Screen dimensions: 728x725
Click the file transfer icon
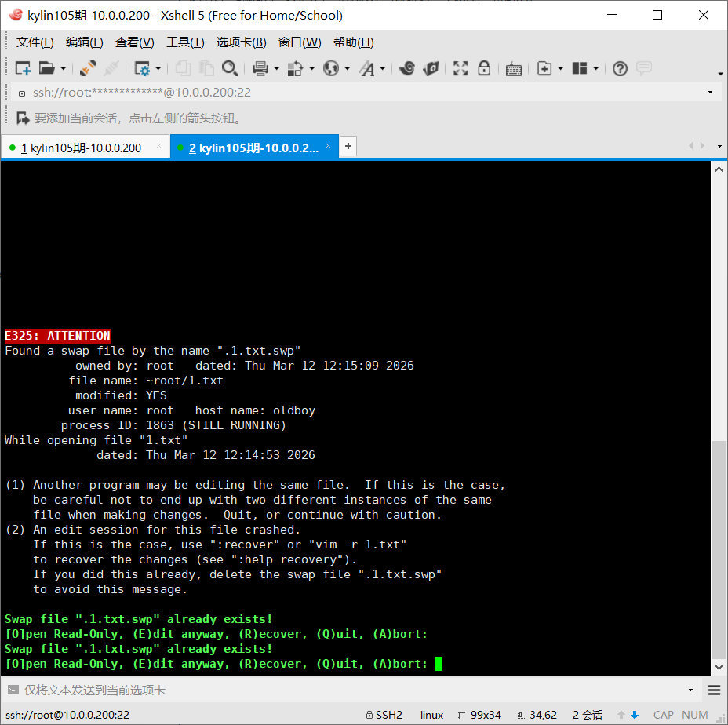(295, 69)
